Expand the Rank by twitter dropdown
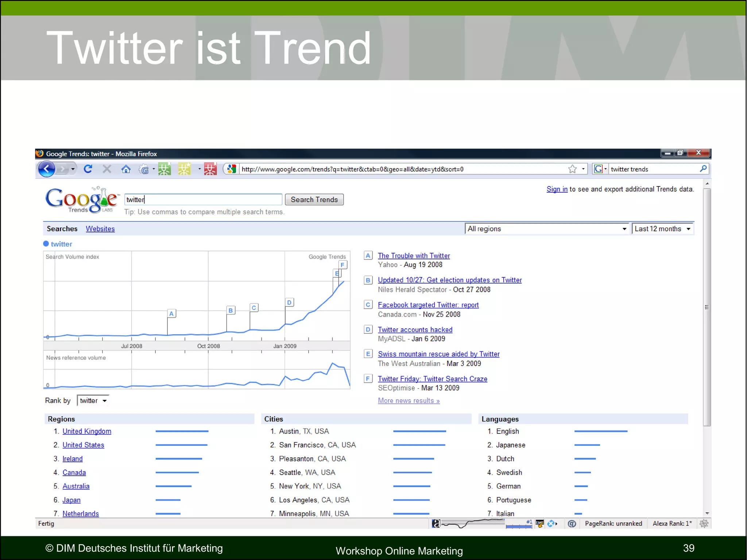The width and height of the screenshot is (747, 560). 93,401
